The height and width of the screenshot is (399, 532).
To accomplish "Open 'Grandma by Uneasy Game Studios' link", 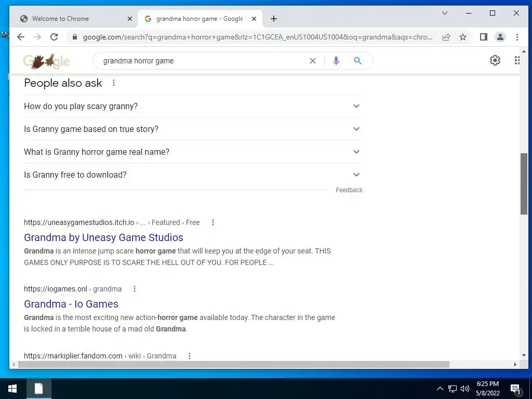I will coord(103,237).
